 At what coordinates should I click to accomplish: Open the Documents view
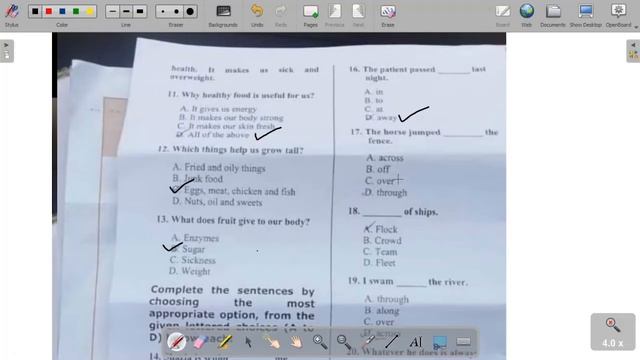tap(553, 15)
